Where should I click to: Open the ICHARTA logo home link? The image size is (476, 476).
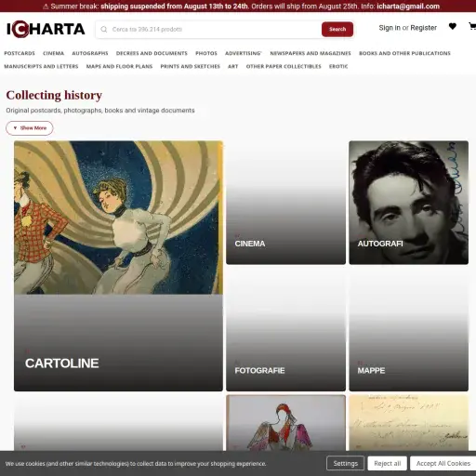(x=46, y=29)
